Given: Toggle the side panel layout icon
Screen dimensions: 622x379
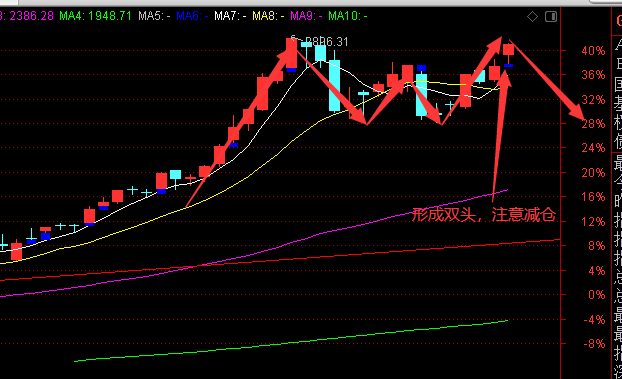Looking at the screenshot, I should tap(551, 17).
